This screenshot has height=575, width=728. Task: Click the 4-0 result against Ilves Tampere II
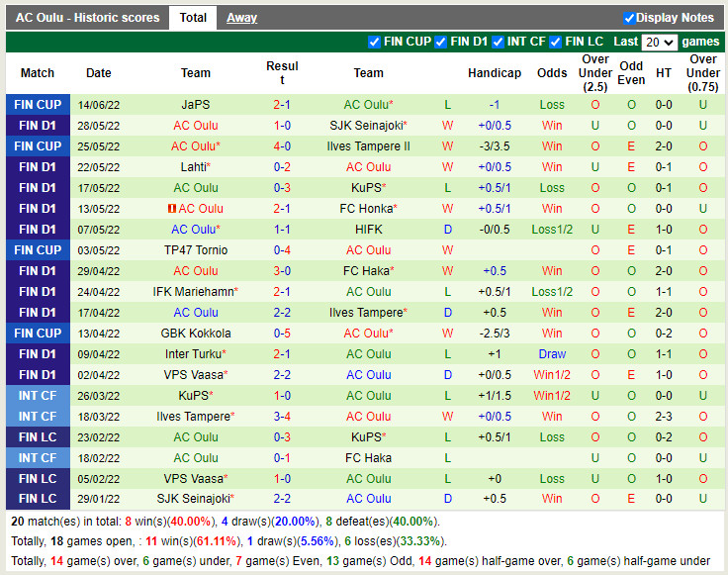[282, 146]
